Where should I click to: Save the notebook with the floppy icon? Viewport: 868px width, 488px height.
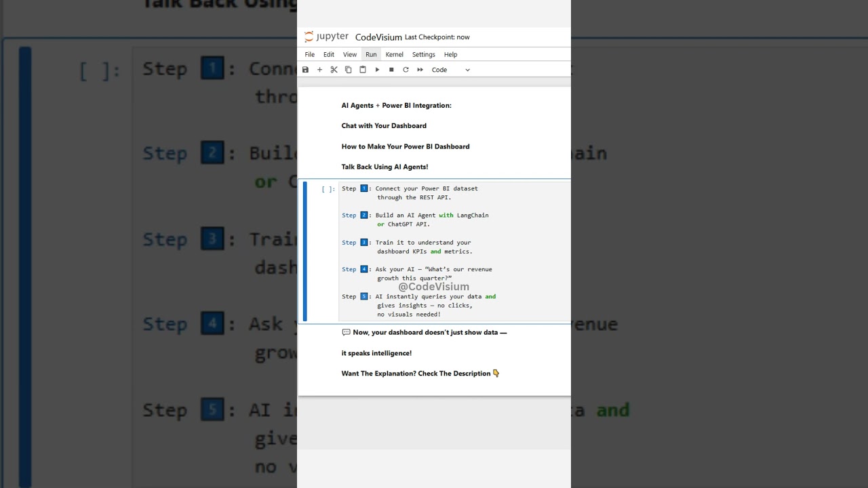click(x=305, y=70)
